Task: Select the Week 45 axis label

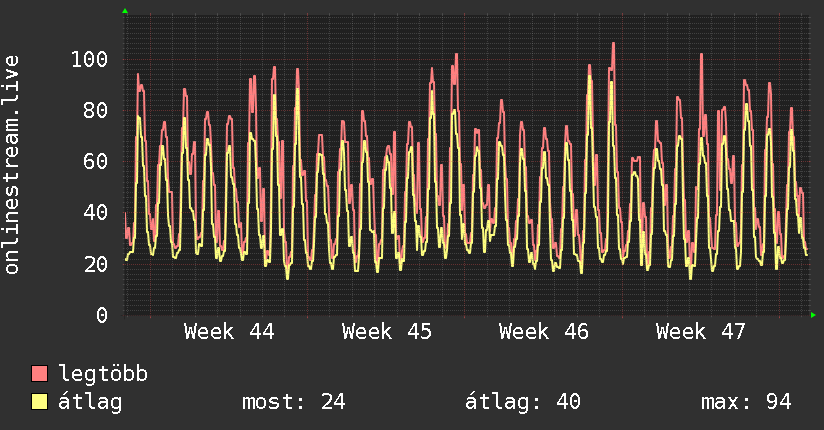Action: (387, 332)
